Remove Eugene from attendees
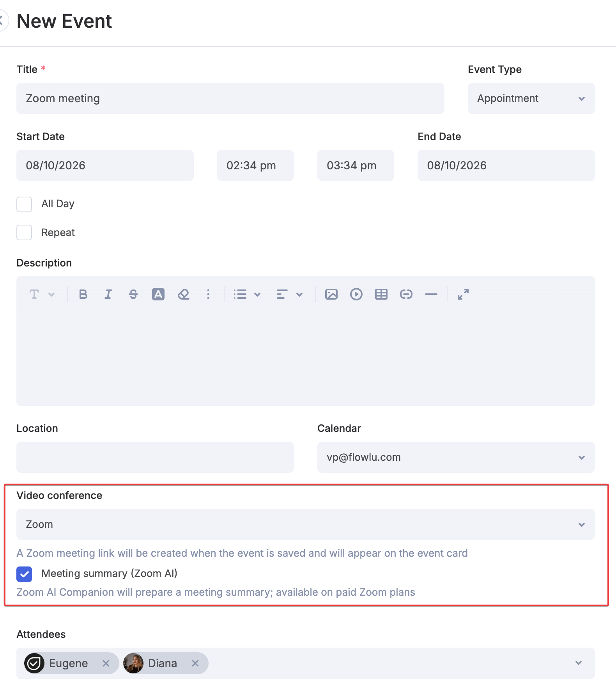Viewport: 616px width, 696px height. pos(106,663)
